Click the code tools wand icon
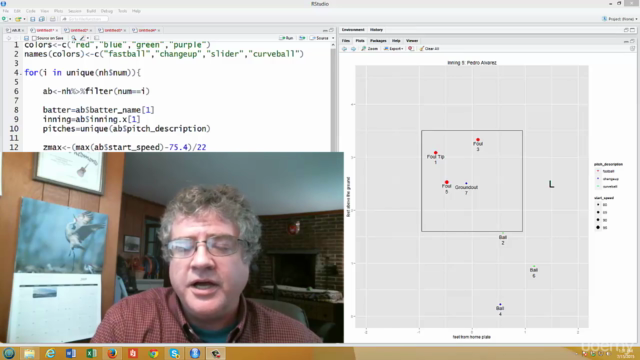The width and height of the screenshot is (640, 360). tap(82, 38)
